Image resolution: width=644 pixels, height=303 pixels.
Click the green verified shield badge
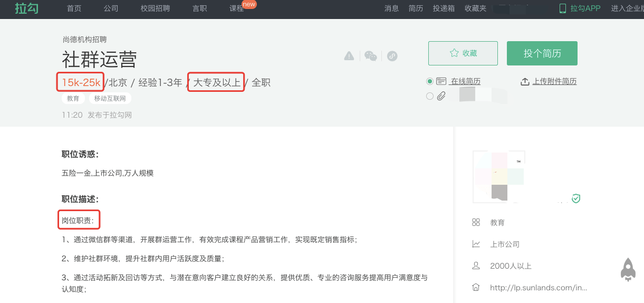576,198
